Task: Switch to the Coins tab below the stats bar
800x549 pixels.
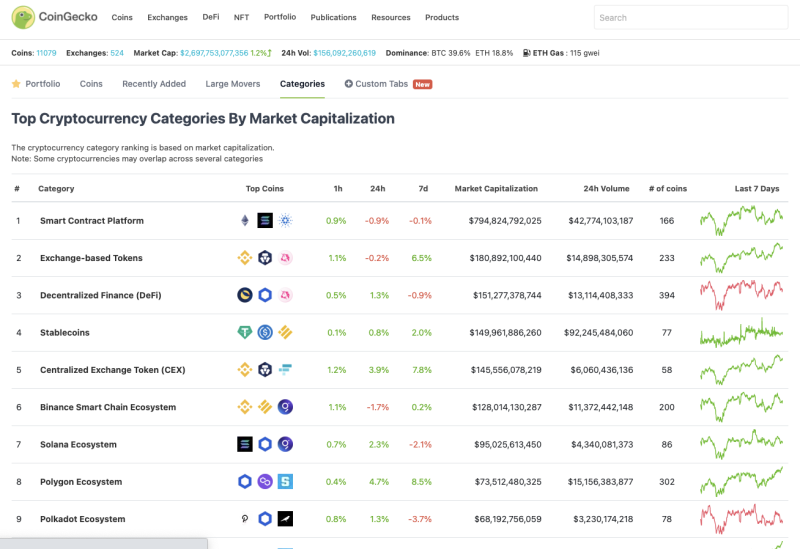Action: click(x=91, y=84)
